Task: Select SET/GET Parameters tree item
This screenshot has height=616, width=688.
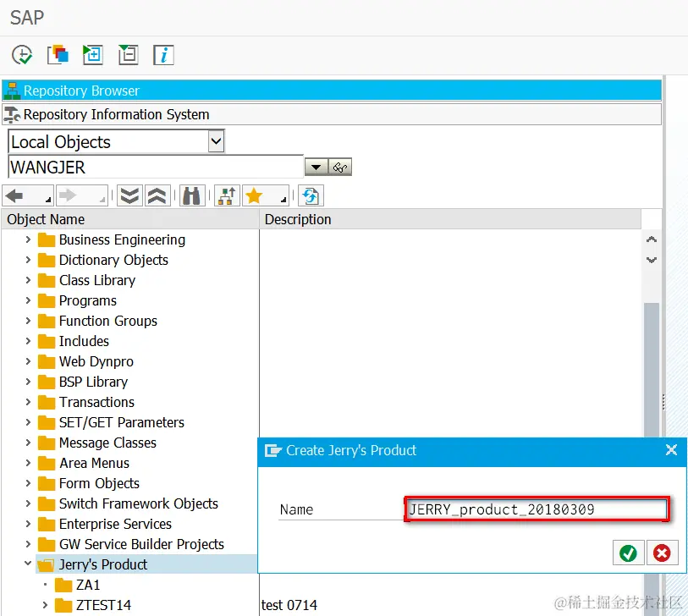Action: 122,422
